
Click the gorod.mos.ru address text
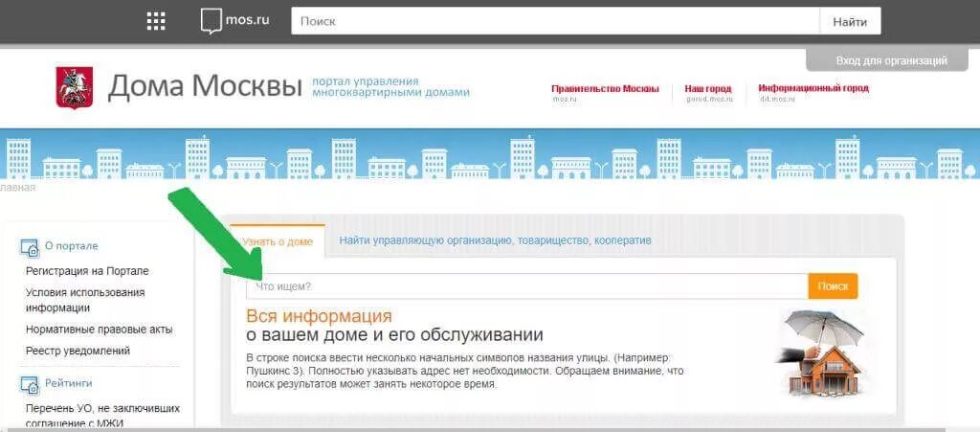pyautogui.click(x=709, y=100)
